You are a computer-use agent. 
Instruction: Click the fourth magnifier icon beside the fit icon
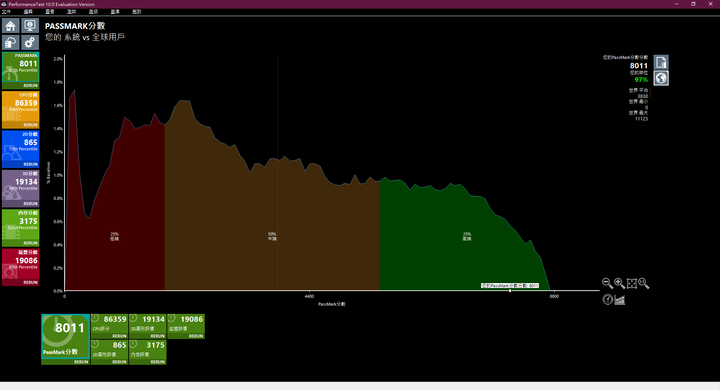coord(644,283)
